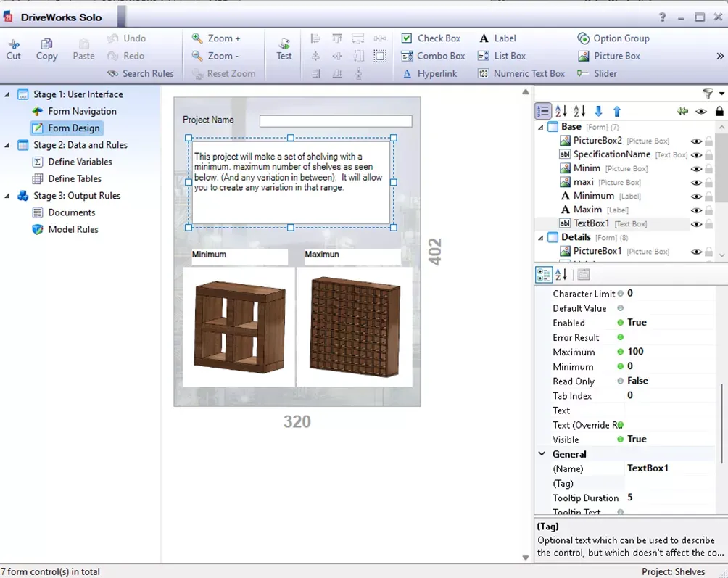Sort properties alphabetically
Screen dimensions: 728x578
tap(561, 274)
